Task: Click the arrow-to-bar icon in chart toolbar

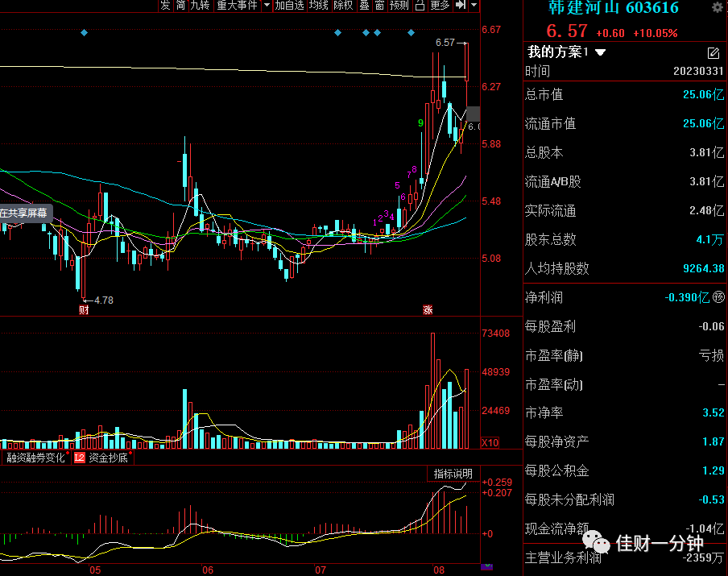Action: pos(460,5)
